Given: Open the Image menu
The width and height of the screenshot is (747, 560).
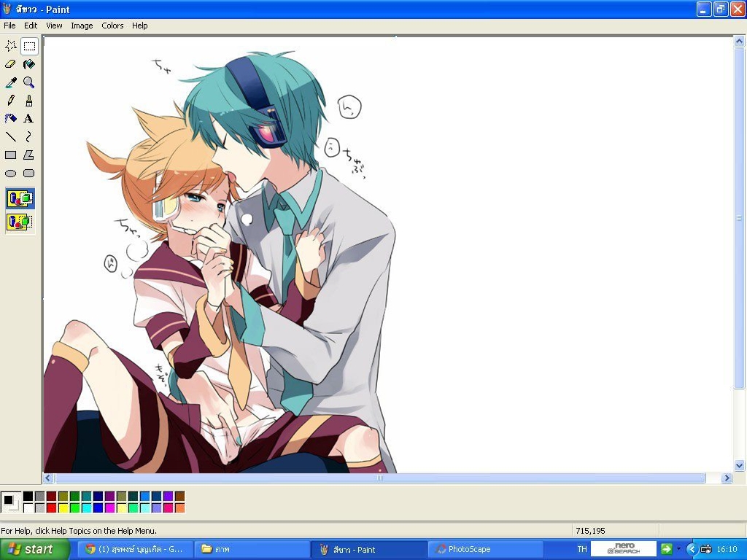Looking at the screenshot, I should pyautogui.click(x=82, y=26).
